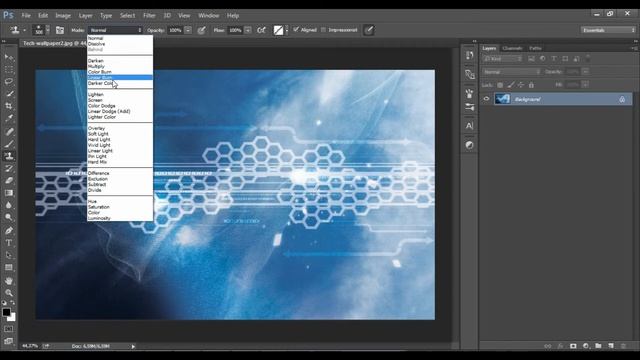Create new group folder button

point(598,346)
